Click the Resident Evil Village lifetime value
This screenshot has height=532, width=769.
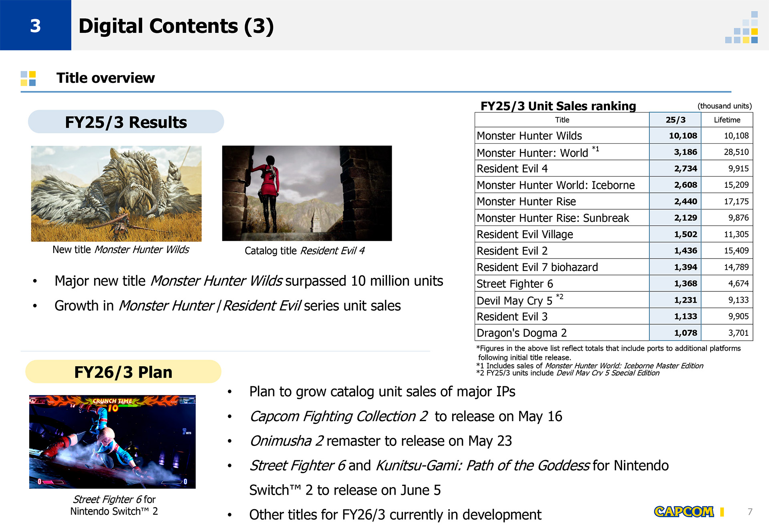(736, 234)
